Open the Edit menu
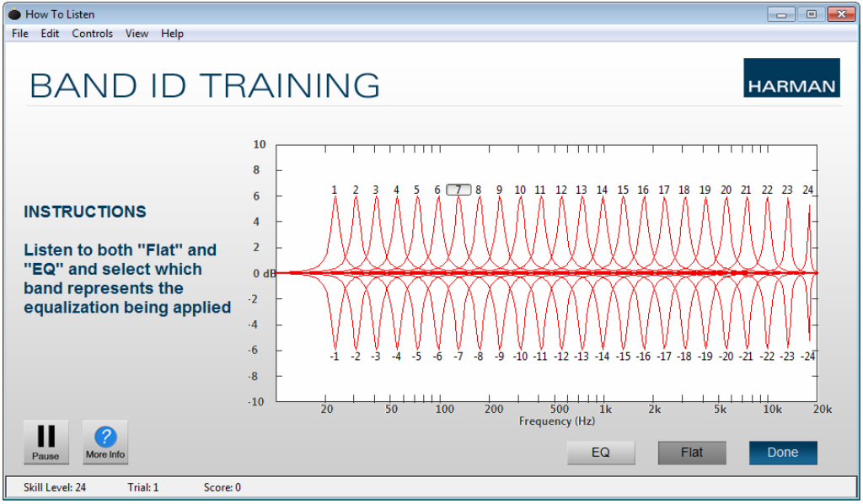 [x=50, y=34]
